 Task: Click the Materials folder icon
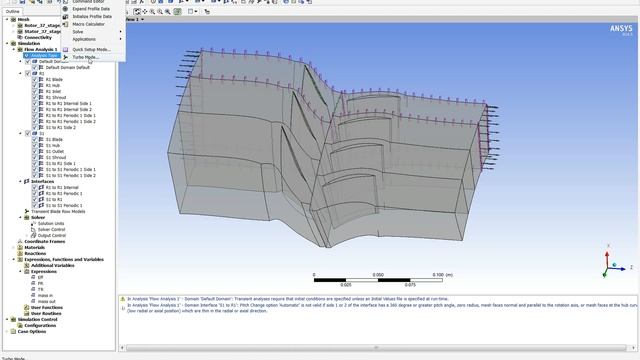pyautogui.click(x=20, y=247)
